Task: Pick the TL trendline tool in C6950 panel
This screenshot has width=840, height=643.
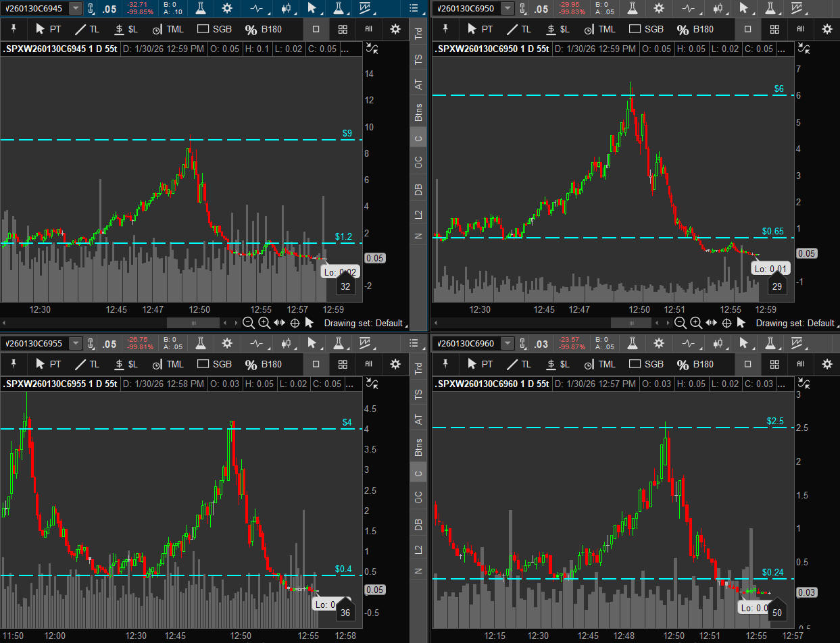Action: [x=518, y=30]
